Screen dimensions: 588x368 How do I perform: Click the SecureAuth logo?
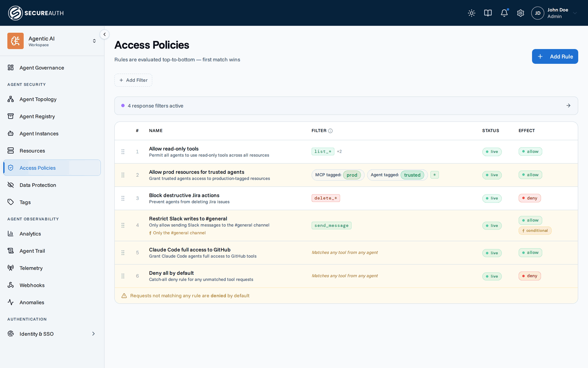coord(36,13)
